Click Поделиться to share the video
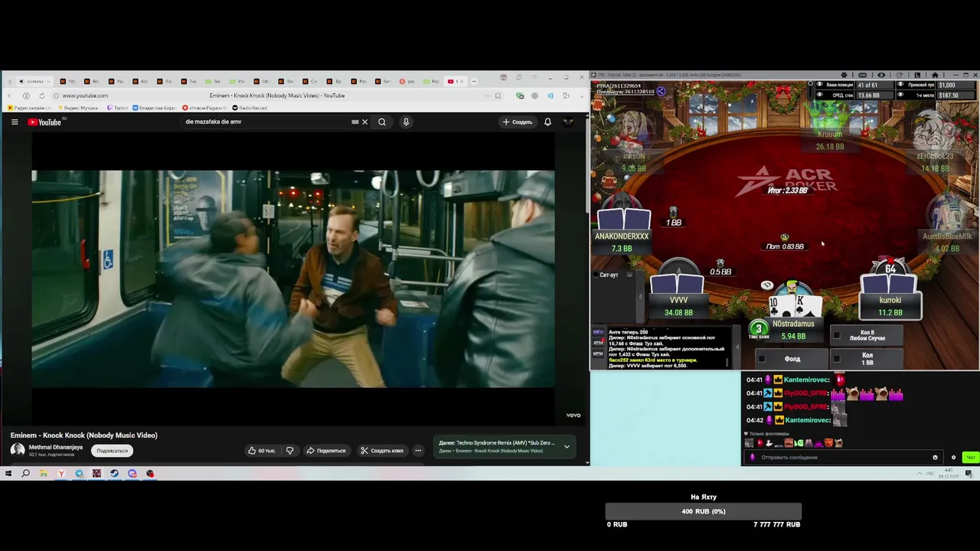This screenshot has height=551, width=980. point(325,451)
